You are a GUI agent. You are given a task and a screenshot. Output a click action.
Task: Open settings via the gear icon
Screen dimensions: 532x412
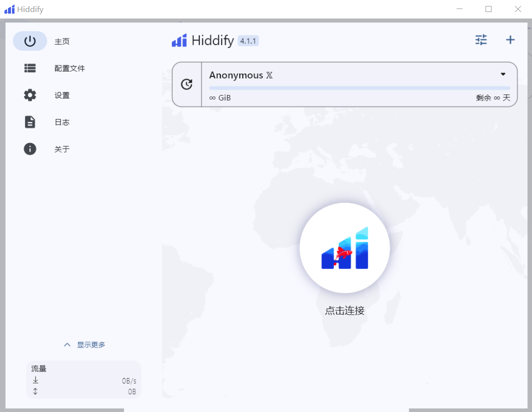coord(30,95)
